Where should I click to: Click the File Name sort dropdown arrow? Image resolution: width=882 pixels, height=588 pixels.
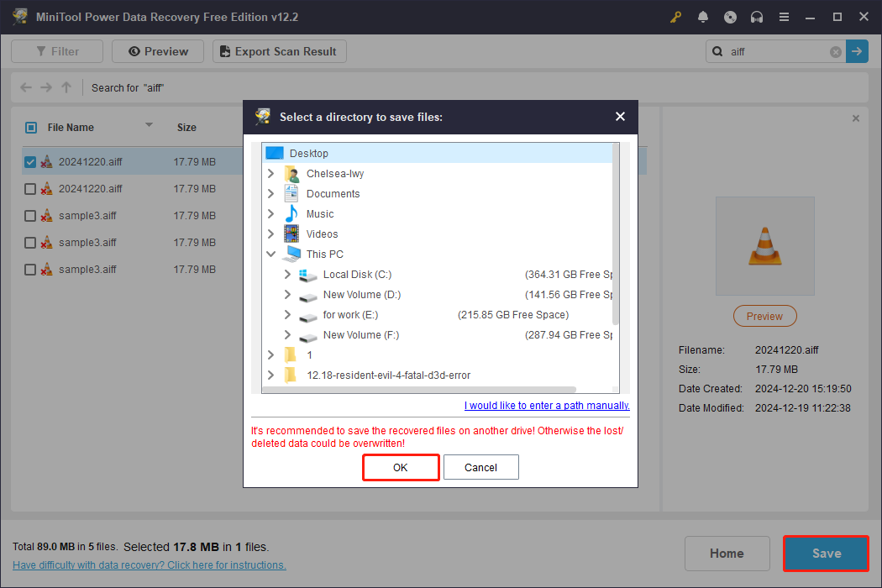(x=149, y=125)
